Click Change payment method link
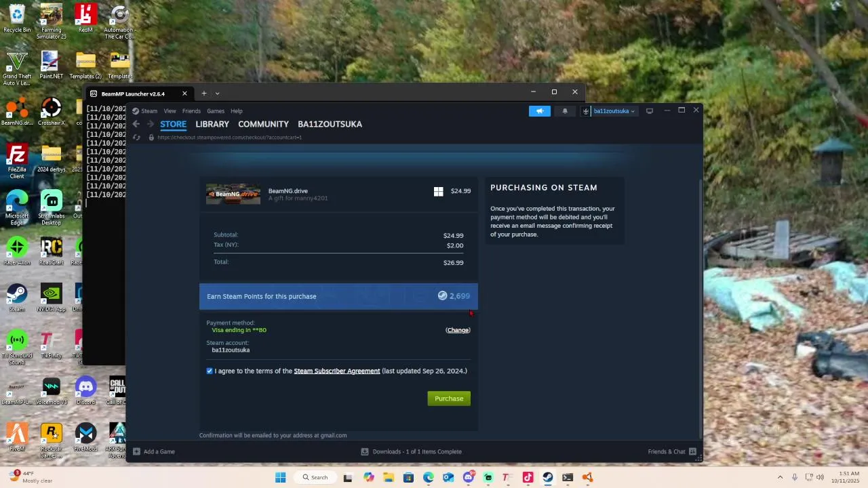868x488 pixels. [x=458, y=330]
